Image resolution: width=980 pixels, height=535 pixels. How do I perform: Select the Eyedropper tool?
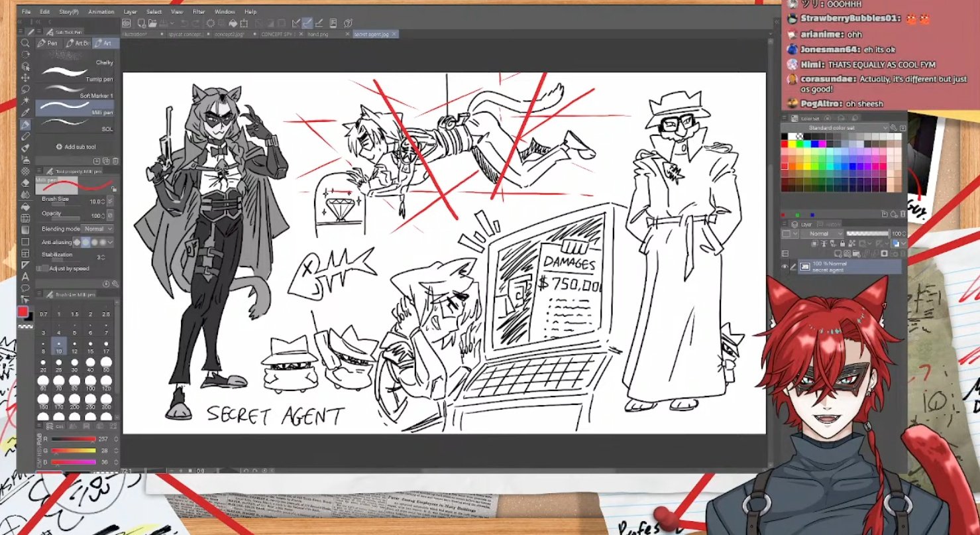(25, 113)
